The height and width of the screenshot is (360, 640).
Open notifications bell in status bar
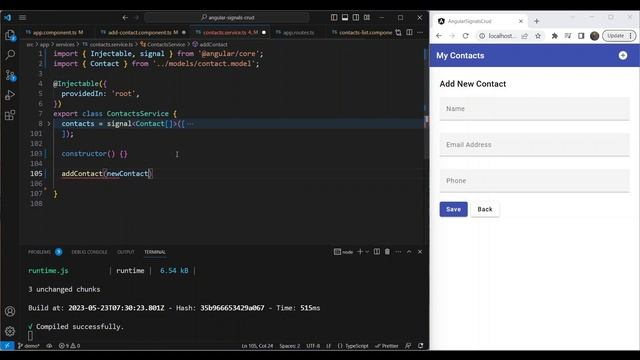420,346
